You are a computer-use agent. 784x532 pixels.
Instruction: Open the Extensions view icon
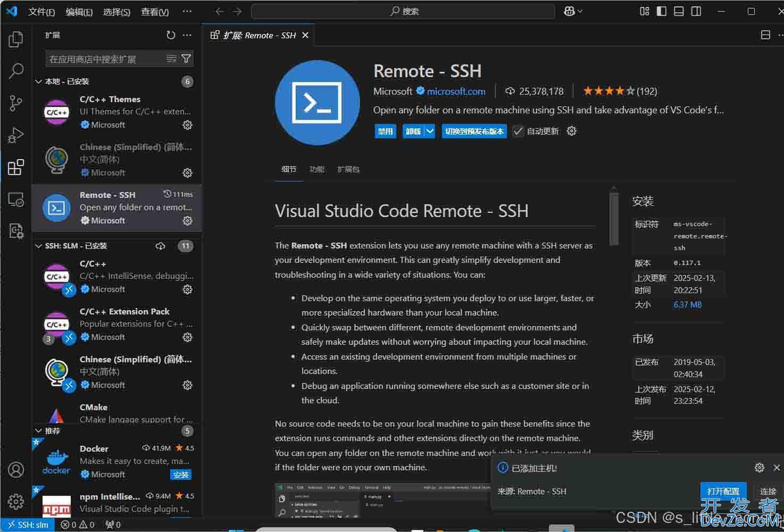coord(16,167)
